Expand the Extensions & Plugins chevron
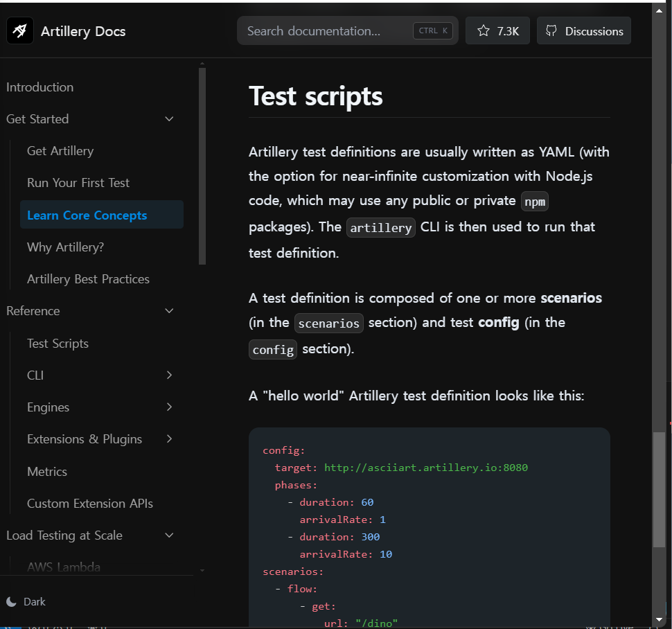Viewport: 672px width, 629px height. [169, 439]
